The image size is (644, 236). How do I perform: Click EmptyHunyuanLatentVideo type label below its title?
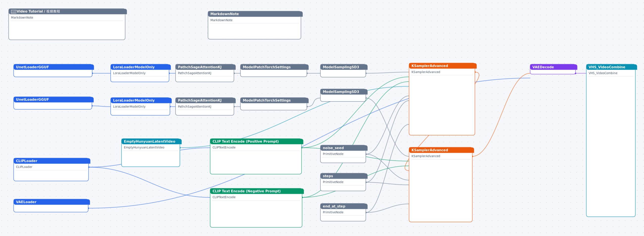144,148
